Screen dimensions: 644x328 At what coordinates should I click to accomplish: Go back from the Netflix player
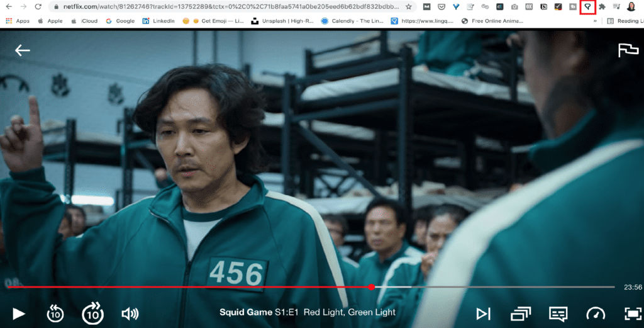click(22, 50)
